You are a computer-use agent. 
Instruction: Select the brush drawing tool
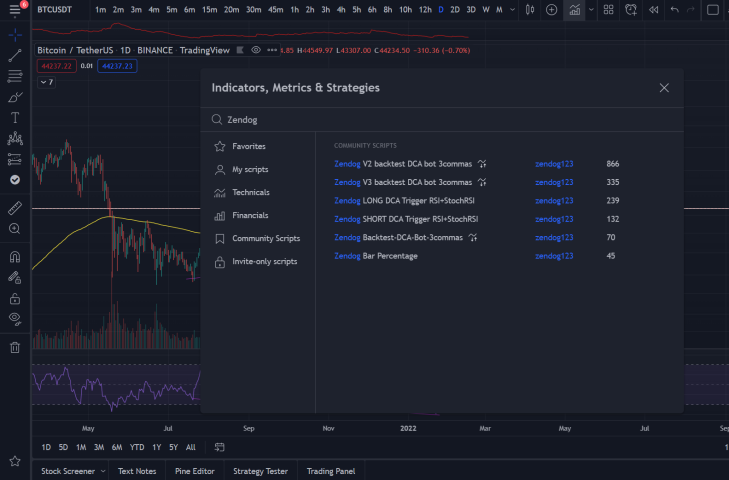(x=15, y=97)
